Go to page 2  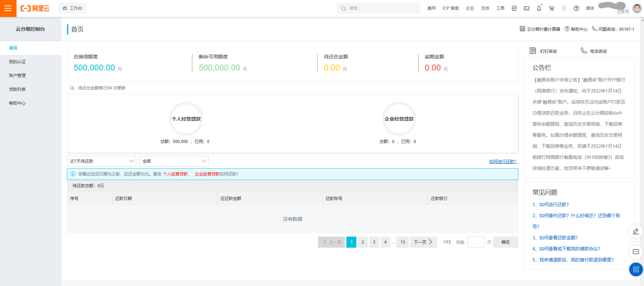tap(363, 242)
